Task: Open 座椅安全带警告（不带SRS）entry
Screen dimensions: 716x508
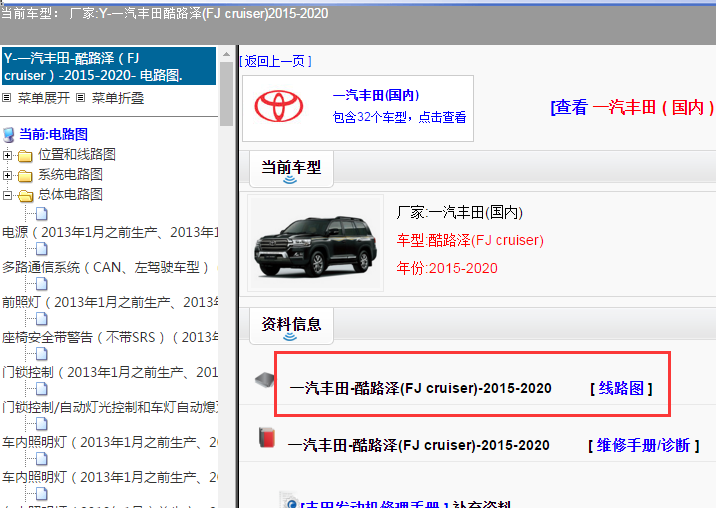Action: click(110, 337)
